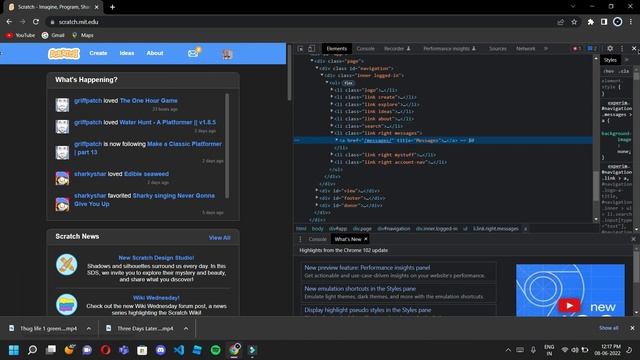Screen dimensions: 640x360
Task: Switch to DevTools Console tab
Action: coord(365,49)
